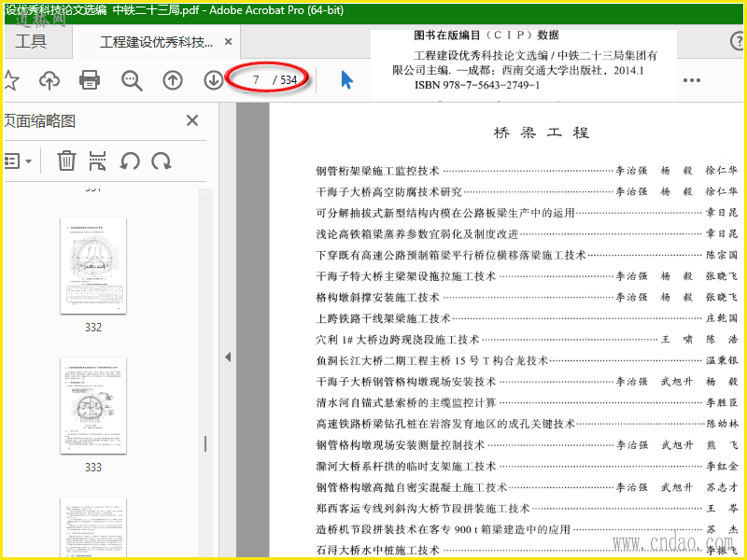Click entry 格构墩斜撑安装施工技术

coord(377,298)
